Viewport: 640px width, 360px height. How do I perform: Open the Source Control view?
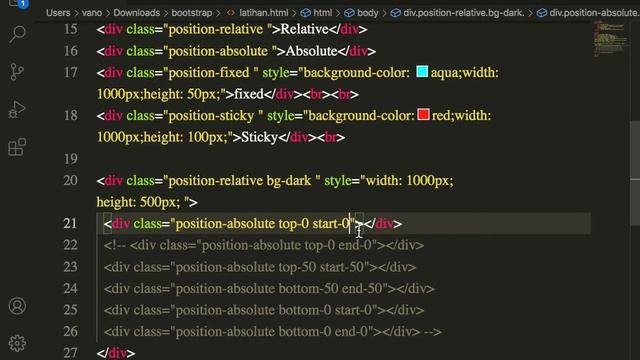(x=17, y=72)
